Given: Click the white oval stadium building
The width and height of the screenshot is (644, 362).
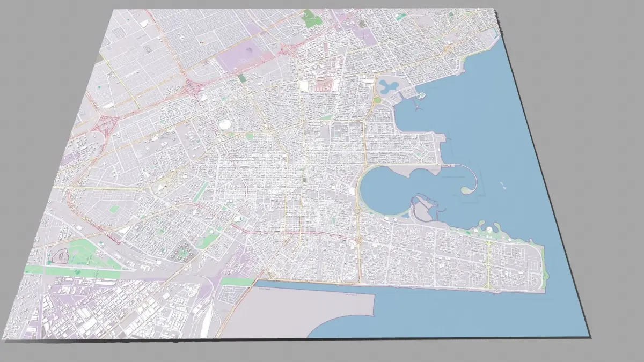Looking at the screenshot, I should pyautogui.click(x=225, y=124).
